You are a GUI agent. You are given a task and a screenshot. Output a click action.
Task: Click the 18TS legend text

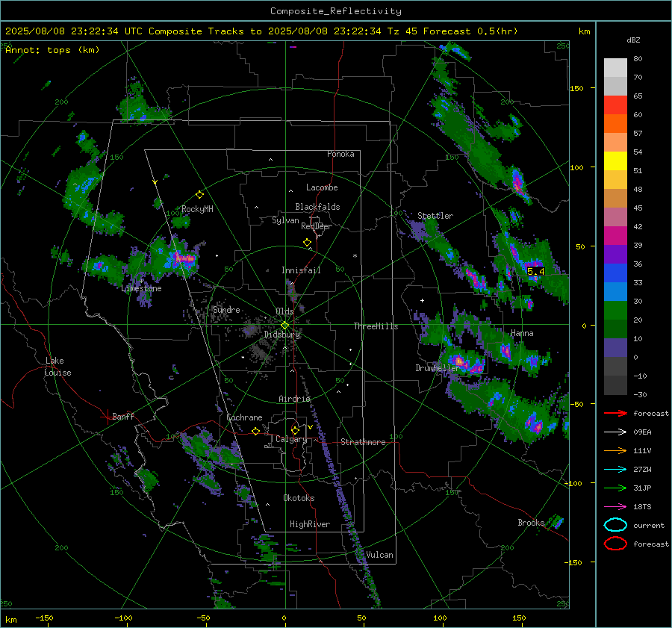[x=642, y=507]
